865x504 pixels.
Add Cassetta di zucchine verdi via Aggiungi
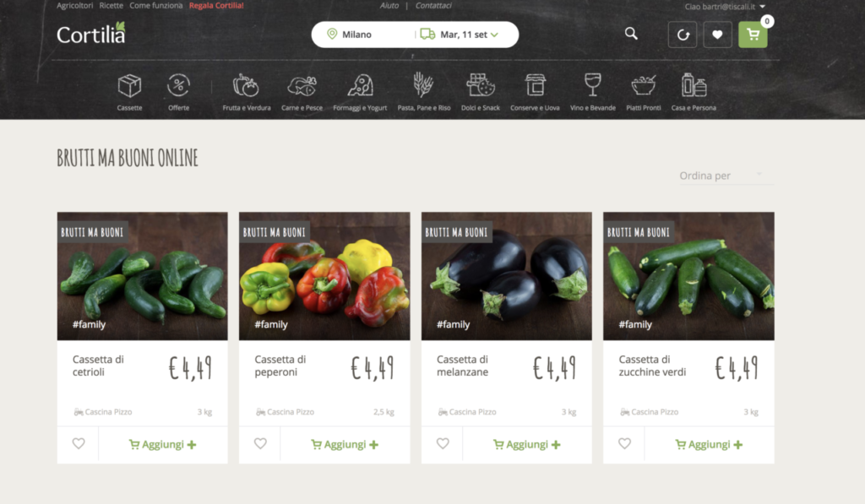[x=709, y=444]
